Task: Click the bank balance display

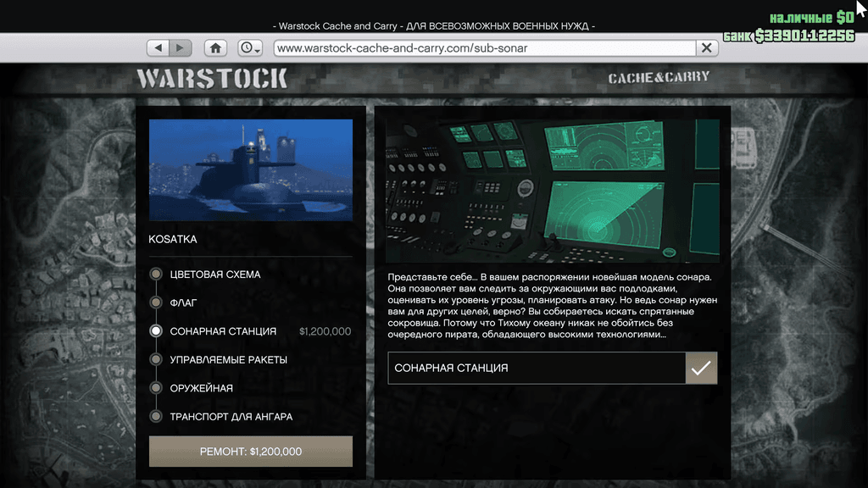Action: (789, 36)
